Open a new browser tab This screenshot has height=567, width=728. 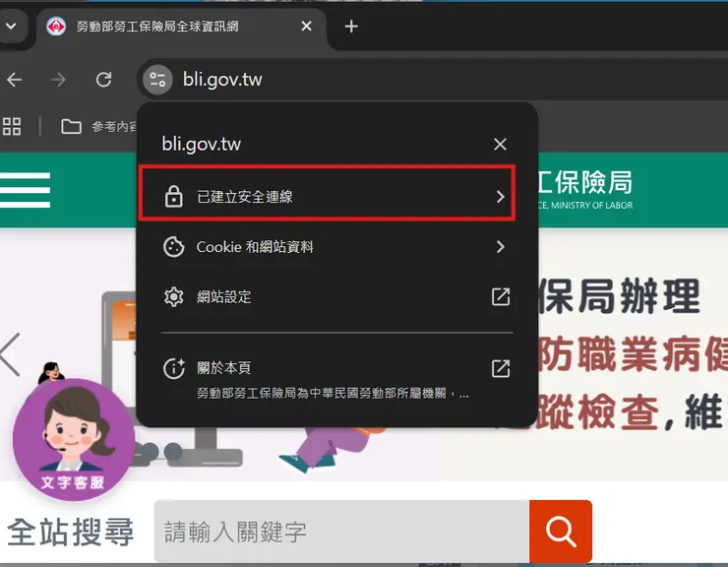pyautogui.click(x=351, y=27)
